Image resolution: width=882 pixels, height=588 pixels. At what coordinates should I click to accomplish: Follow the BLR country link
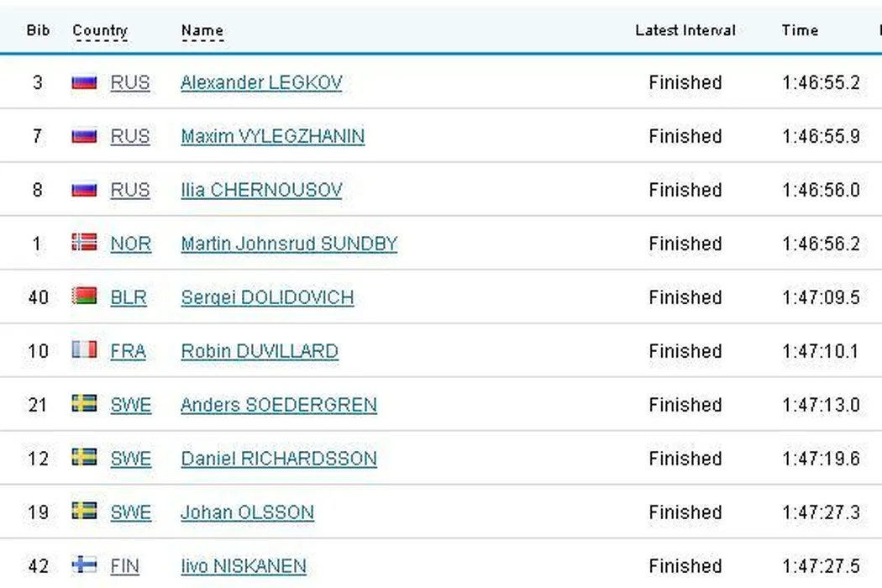pyautogui.click(x=129, y=297)
